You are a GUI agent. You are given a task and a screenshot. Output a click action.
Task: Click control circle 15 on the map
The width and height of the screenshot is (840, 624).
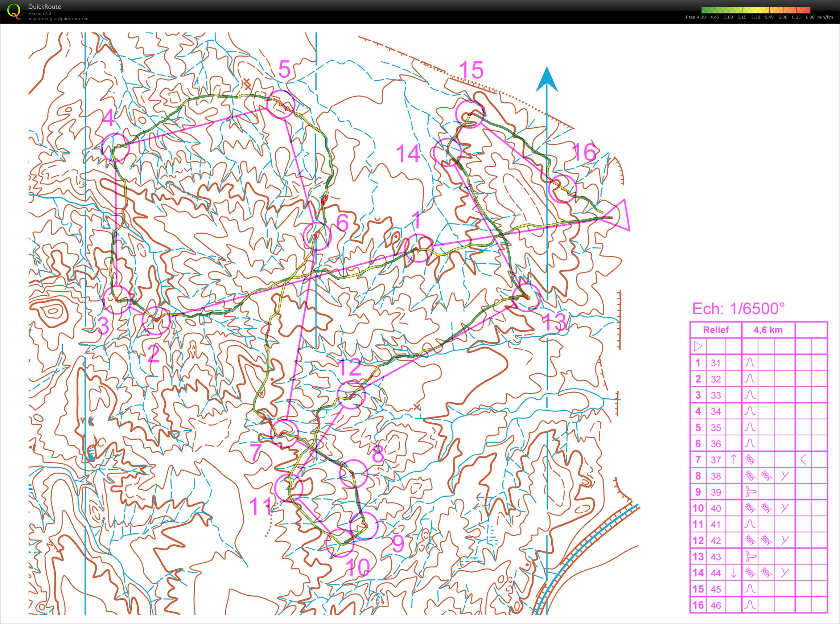click(470, 114)
